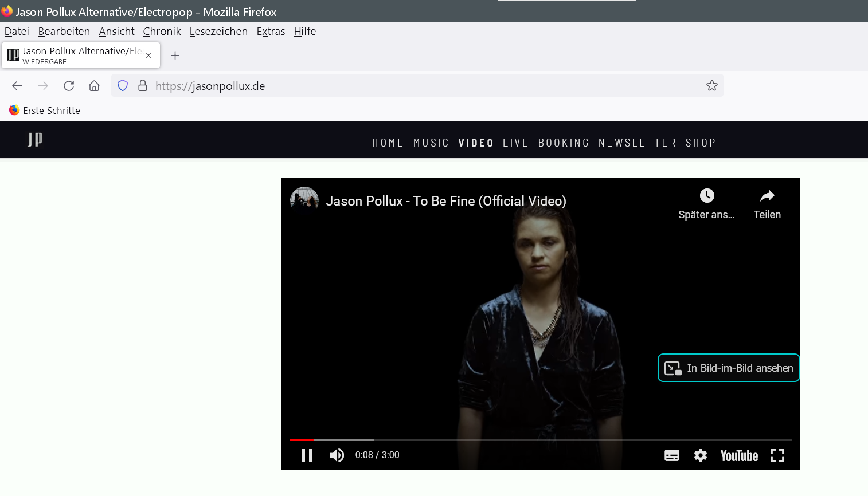Open the video settings gear

point(700,455)
